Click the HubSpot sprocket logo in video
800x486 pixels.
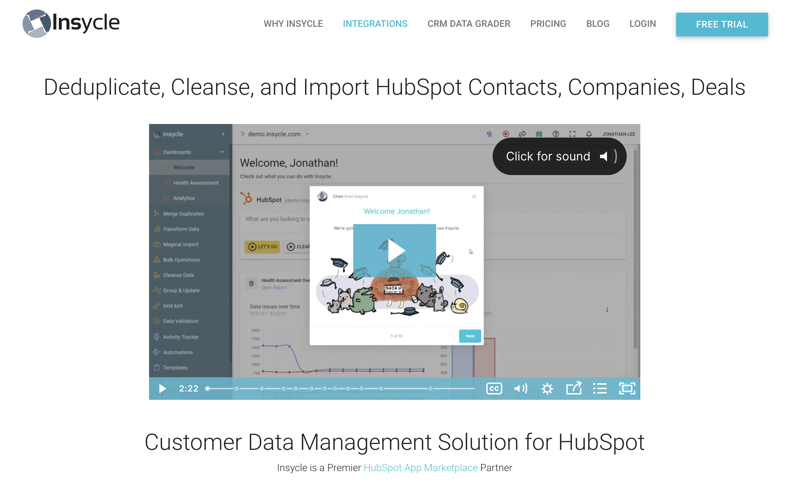(246, 198)
